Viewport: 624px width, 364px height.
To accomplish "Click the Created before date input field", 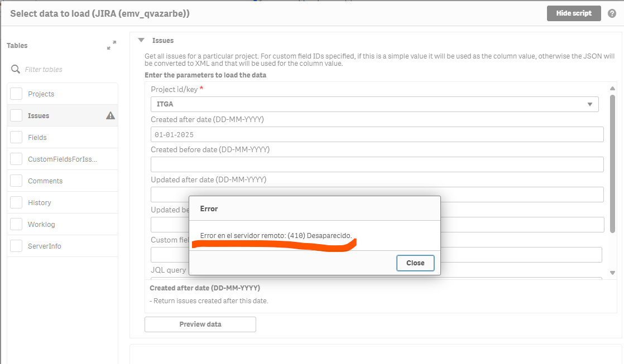I will pyautogui.click(x=377, y=164).
